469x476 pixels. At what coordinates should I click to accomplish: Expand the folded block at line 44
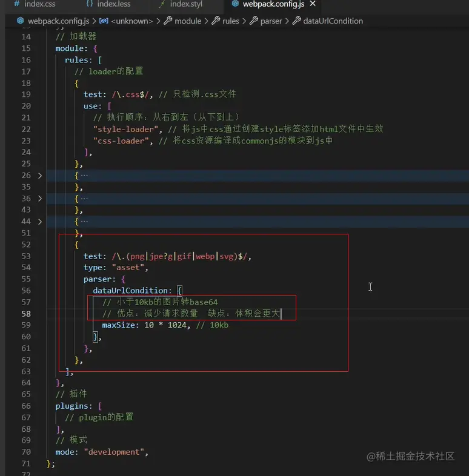(x=40, y=222)
